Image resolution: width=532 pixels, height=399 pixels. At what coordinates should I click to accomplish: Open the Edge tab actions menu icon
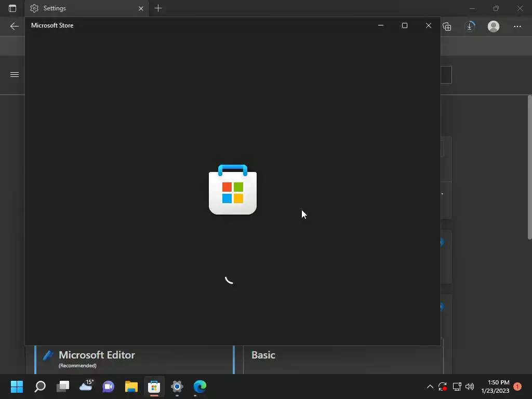coord(12,8)
